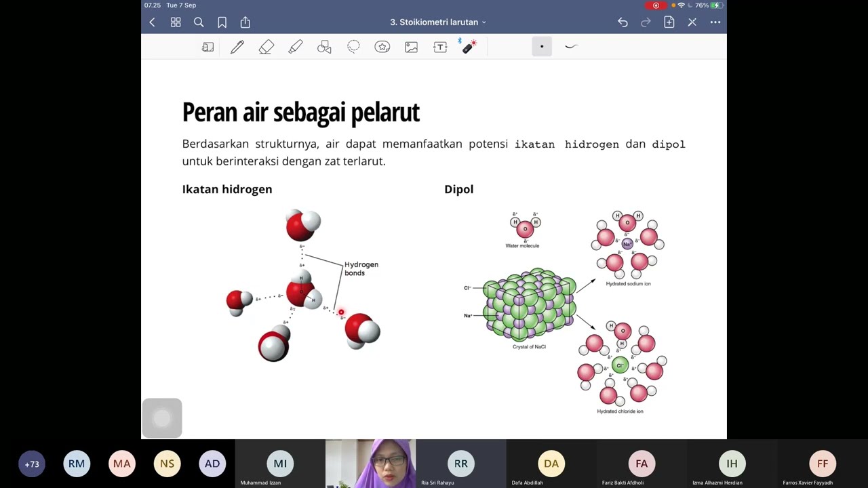Open search with the magnifier icon
The image size is (868, 488).
click(x=199, y=22)
